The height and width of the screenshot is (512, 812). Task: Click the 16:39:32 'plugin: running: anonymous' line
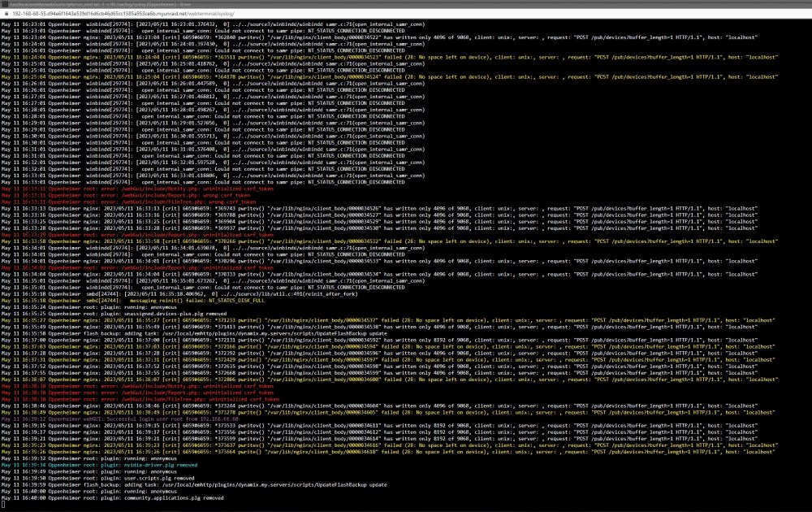[89, 458]
